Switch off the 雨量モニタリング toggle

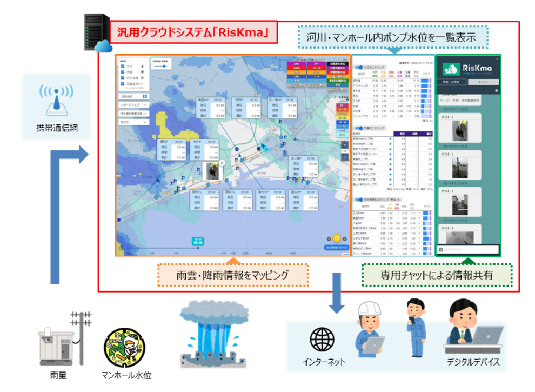pyautogui.click(x=359, y=128)
